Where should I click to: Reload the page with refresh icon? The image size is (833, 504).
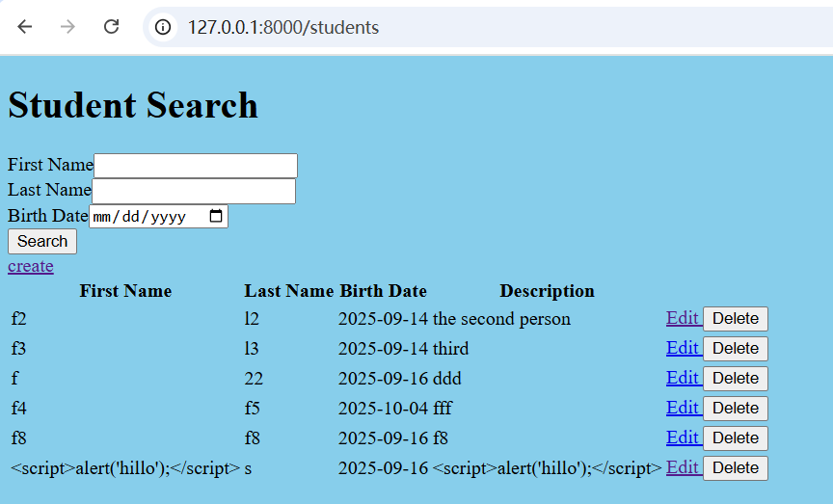111,27
